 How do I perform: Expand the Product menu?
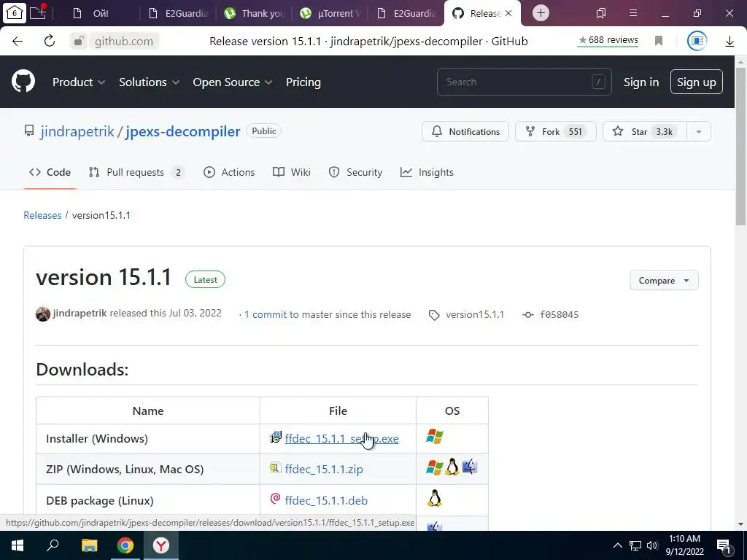click(79, 82)
